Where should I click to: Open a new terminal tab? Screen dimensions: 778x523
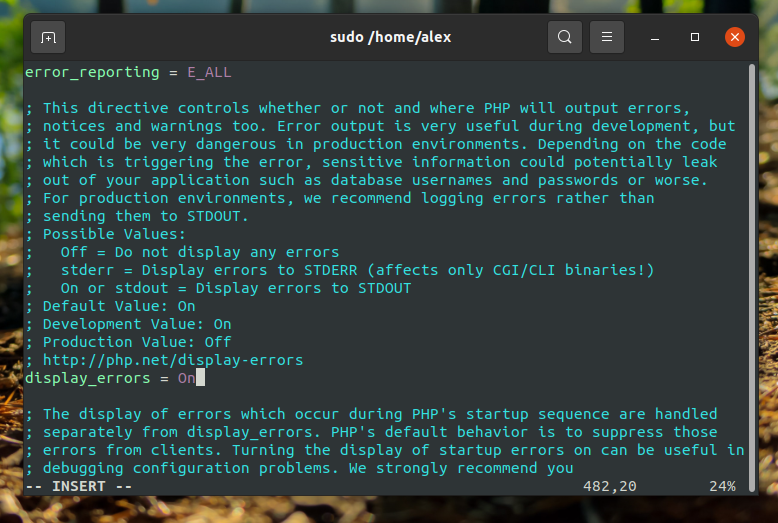click(x=48, y=37)
